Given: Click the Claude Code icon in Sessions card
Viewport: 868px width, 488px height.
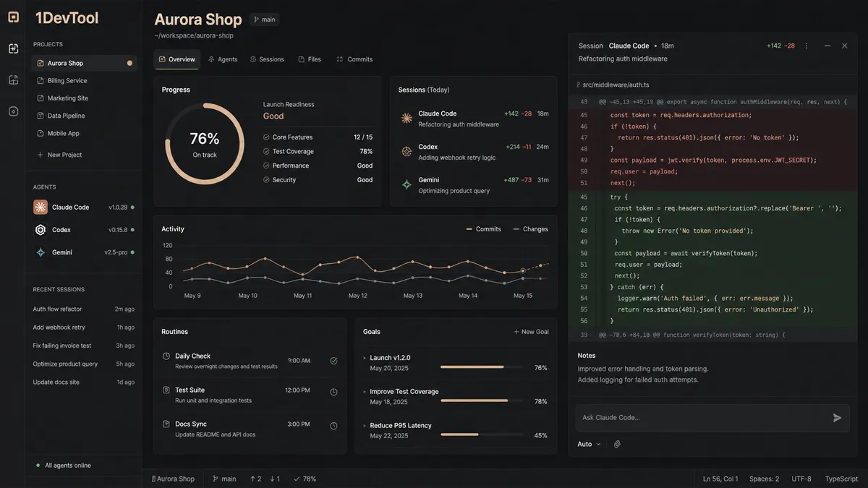Looking at the screenshot, I should (407, 119).
